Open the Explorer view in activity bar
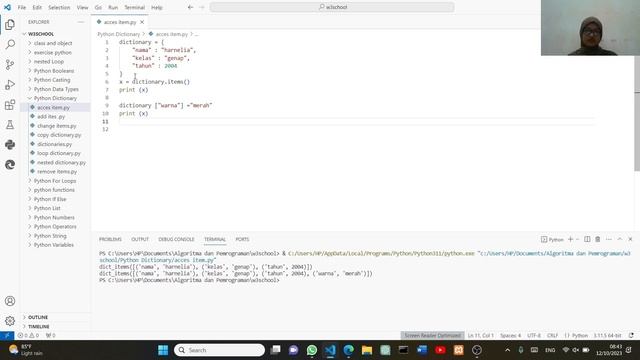The width and height of the screenshot is (640, 360). 10,24
